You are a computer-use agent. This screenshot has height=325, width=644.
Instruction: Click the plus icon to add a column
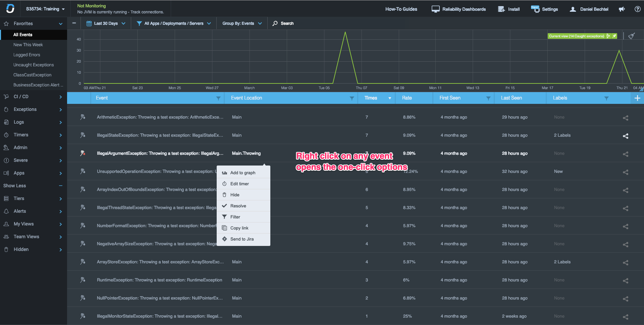637,98
